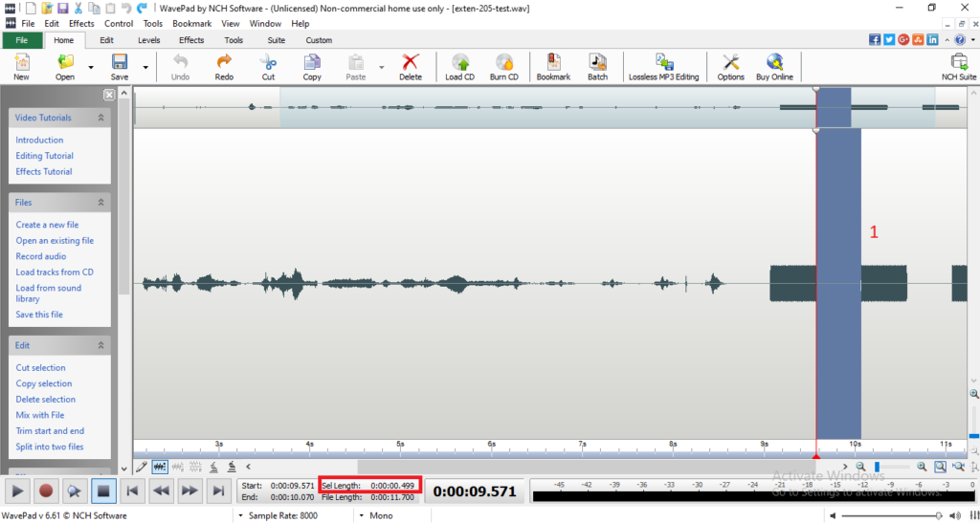Collapse the Files sidebar section

100,203
